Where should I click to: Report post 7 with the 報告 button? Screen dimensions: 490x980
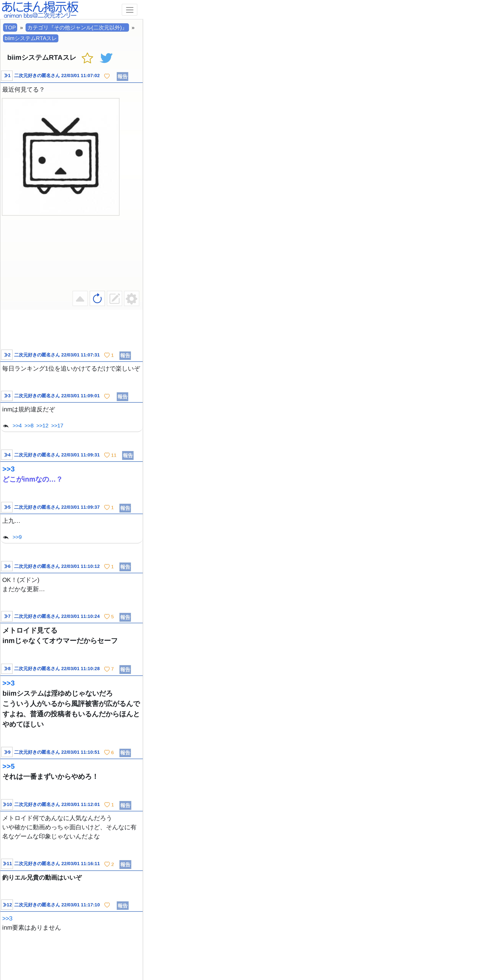coord(125,617)
